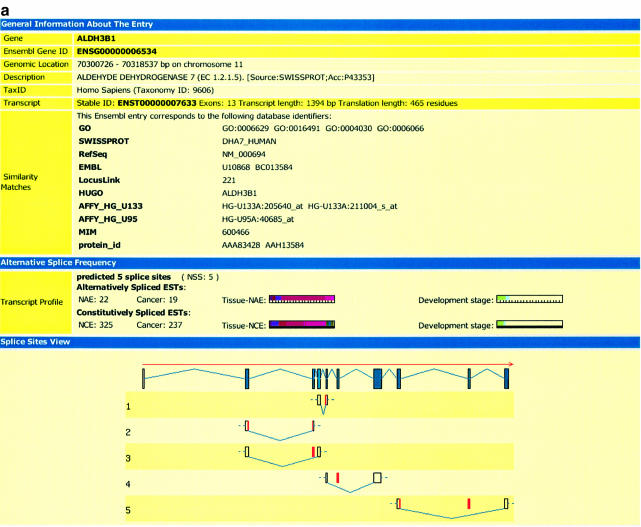
Task: Click the red exon marker in splice row 1
Action: coord(326,400)
